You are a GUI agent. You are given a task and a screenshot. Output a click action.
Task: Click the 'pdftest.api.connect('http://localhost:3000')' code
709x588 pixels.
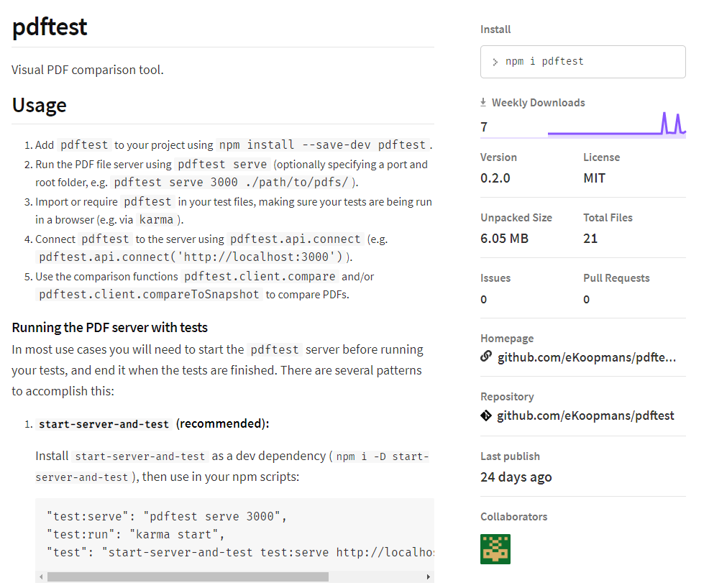click(x=191, y=257)
